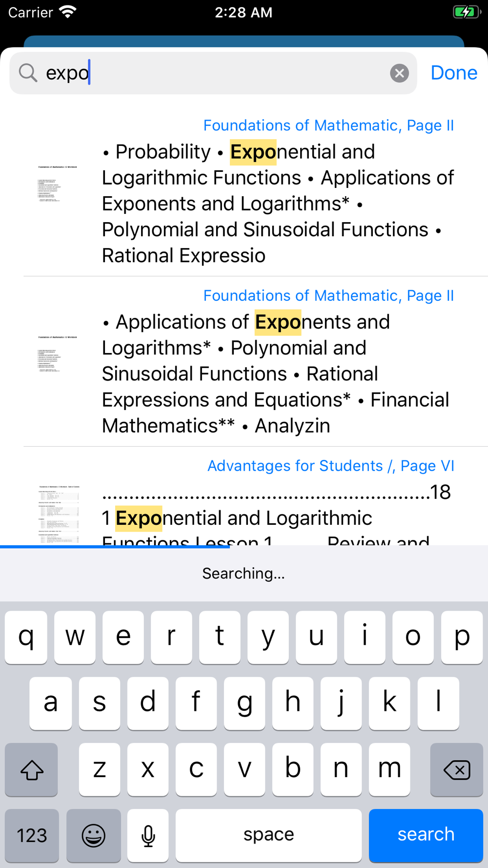The width and height of the screenshot is (488, 868).
Task: Select first result page thumbnail
Action: click(x=58, y=184)
